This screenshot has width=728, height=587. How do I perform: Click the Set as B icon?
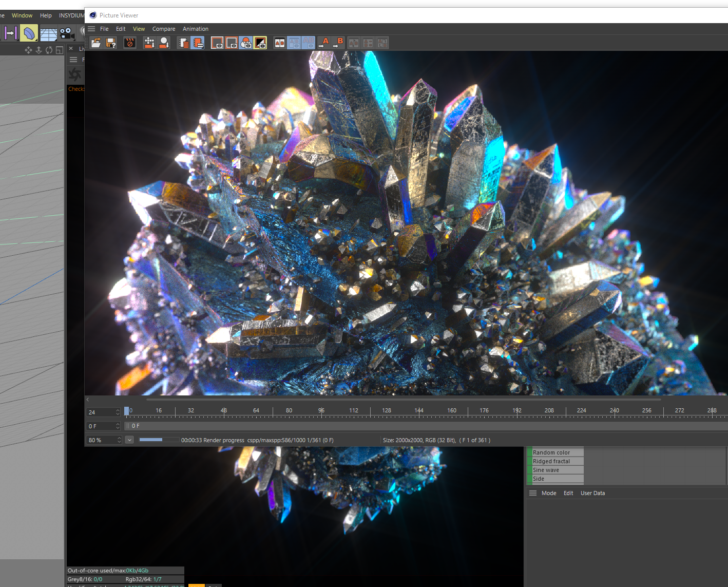pos(338,43)
